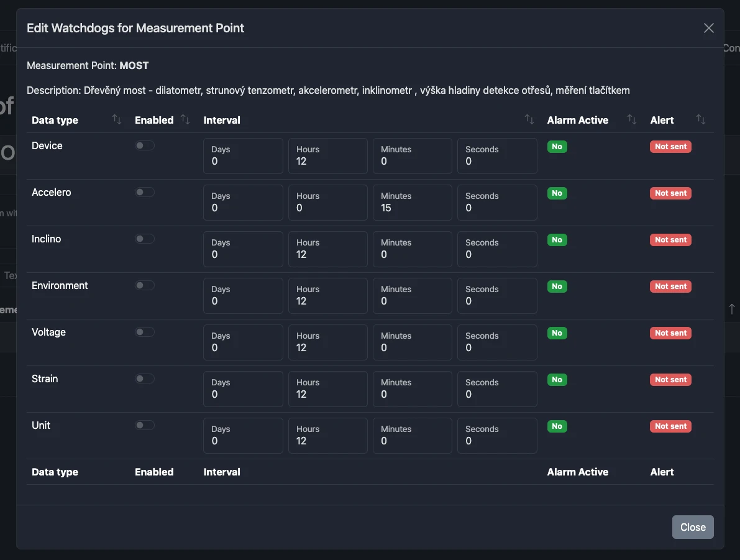Toggle the Accelero watchdog switch
Viewport: 740px width, 560px height.
tap(145, 192)
